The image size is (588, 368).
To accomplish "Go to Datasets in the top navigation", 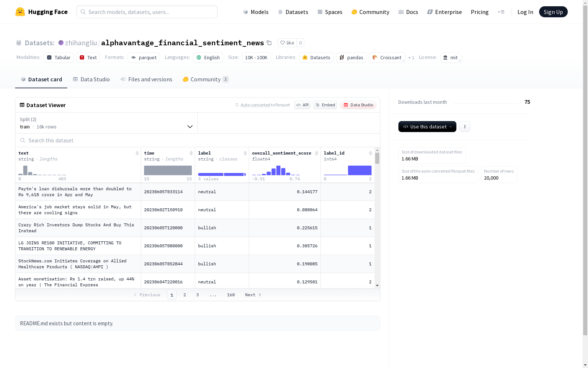I will pyautogui.click(x=293, y=12).
